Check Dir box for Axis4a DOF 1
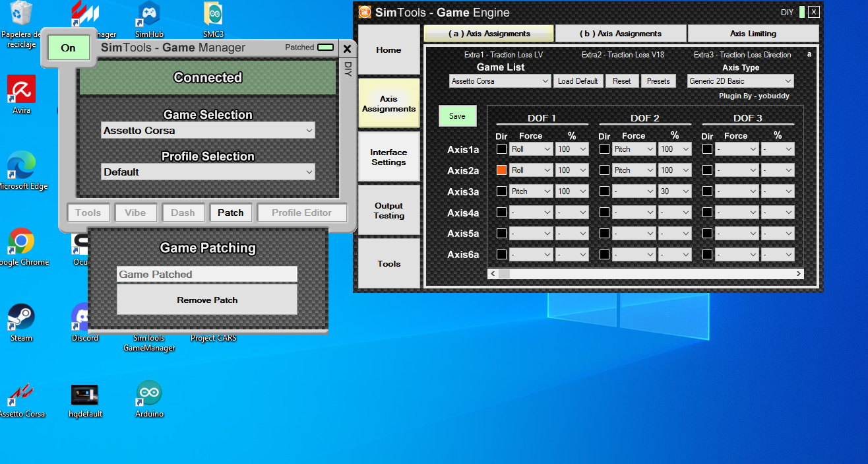 tap(501, 213)
